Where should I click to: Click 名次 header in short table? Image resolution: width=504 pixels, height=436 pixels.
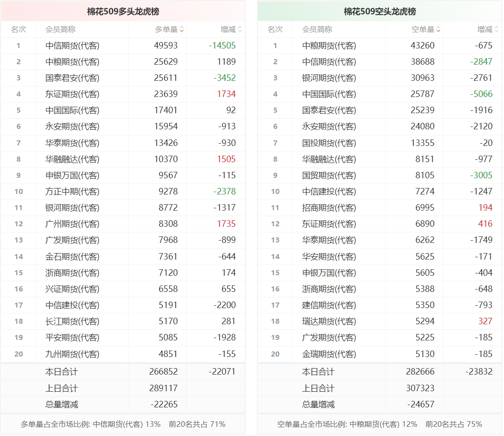point(275,30)
